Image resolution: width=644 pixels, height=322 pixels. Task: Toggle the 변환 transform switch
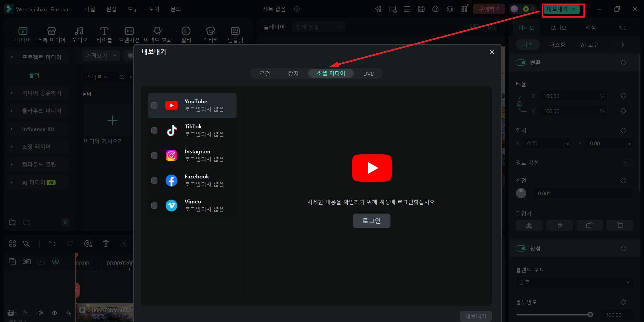521,63
